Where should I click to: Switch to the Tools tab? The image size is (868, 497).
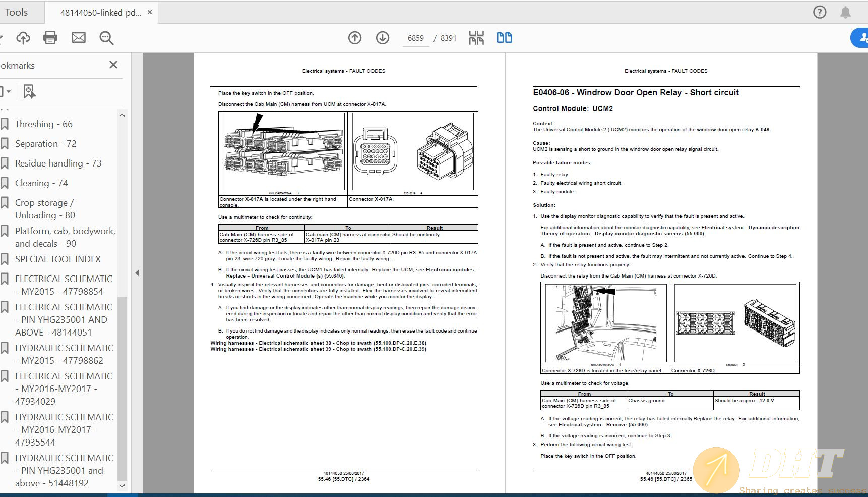[x=16, y=12]
